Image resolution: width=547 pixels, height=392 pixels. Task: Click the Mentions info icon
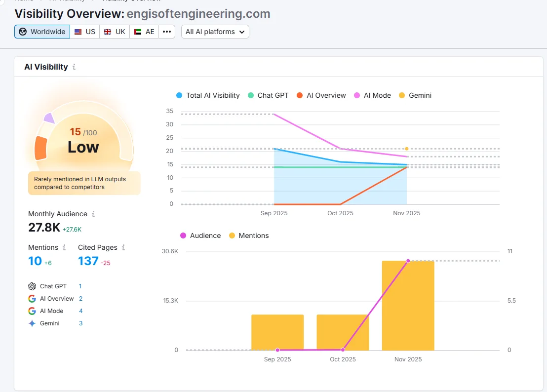pos(64,247)
